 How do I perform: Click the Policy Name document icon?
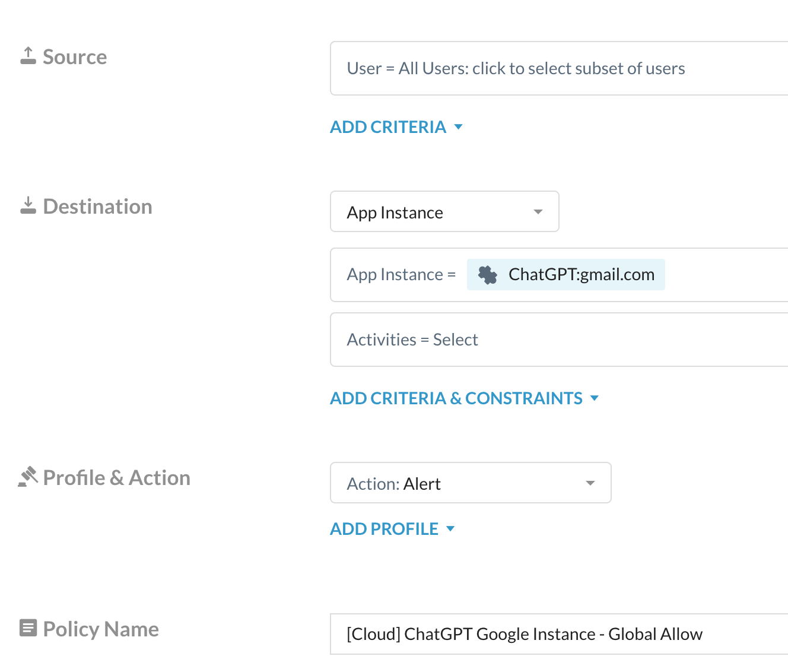pyautogui.click(x=28, y=628)
